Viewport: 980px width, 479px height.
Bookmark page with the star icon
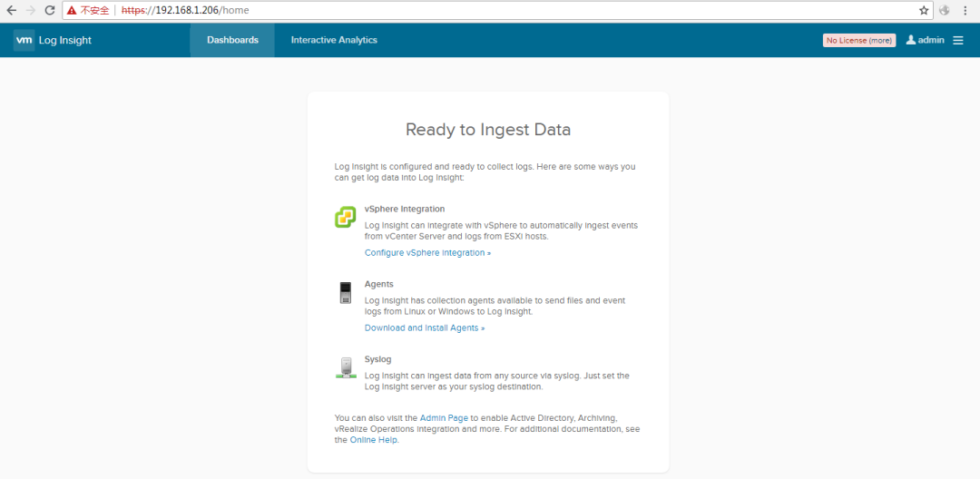(924, 11)
